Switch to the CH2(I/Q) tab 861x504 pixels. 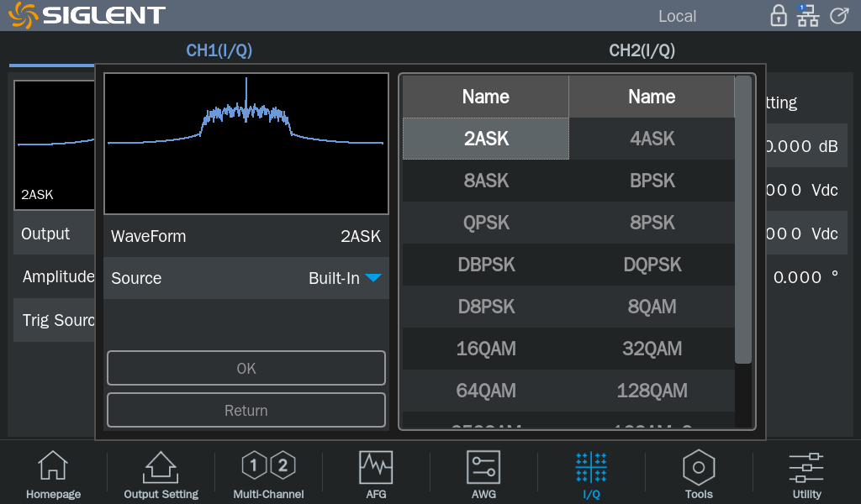pyautogui.click(x=642, y=50)
